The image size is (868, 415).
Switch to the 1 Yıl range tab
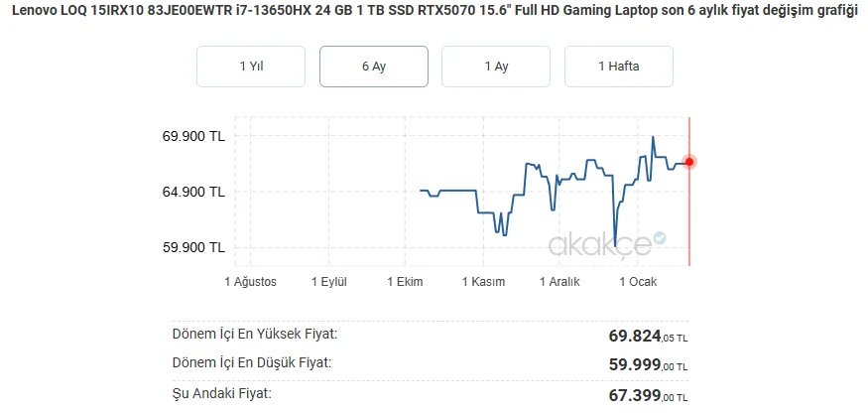click(251, 67)
